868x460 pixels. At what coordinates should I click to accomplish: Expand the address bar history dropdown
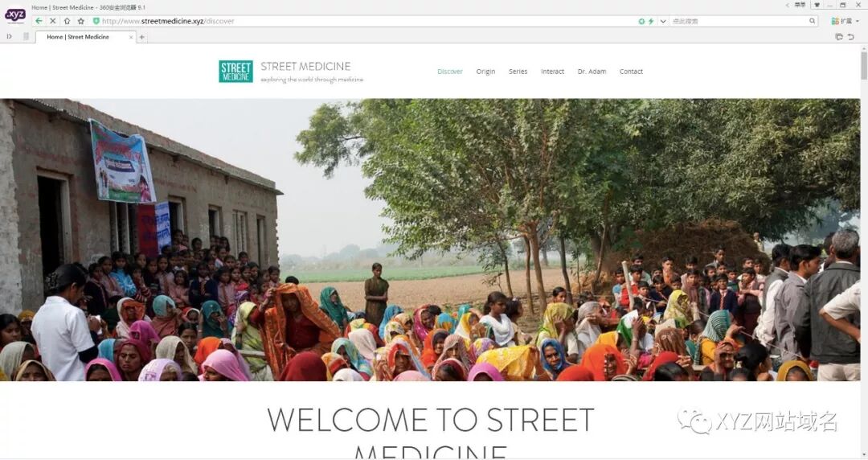point(662,21)
